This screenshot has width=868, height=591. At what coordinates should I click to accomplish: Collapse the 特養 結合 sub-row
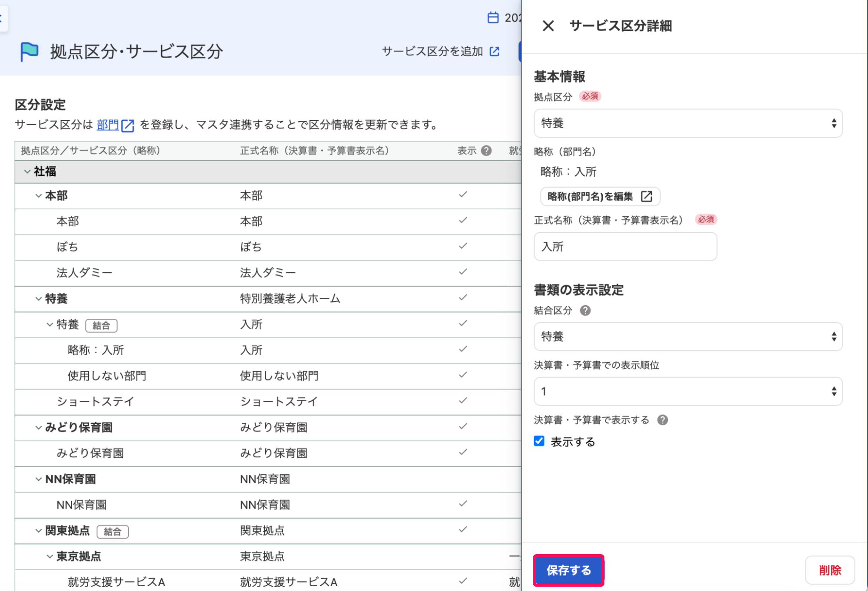click(x=50, y=324)
